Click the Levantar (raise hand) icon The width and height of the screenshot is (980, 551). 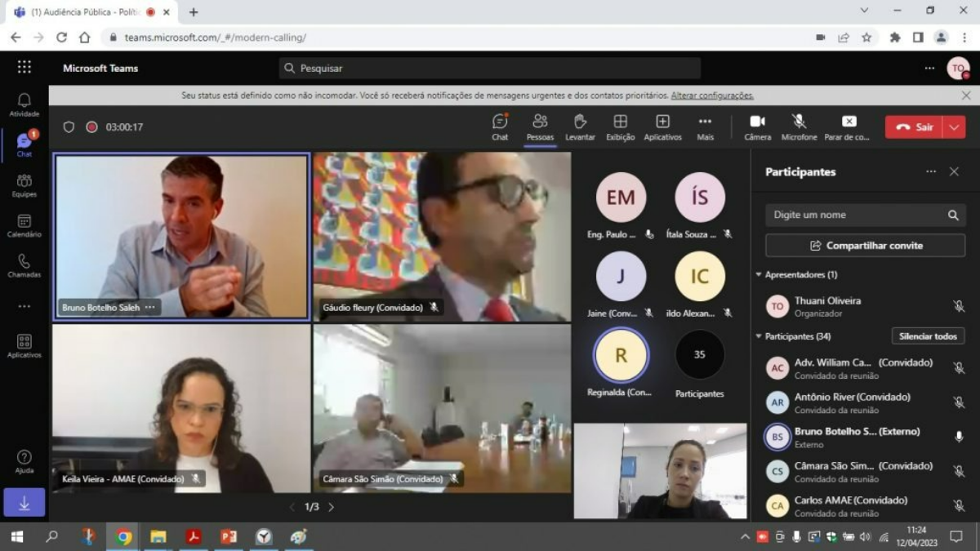click(x=580, y=127)
